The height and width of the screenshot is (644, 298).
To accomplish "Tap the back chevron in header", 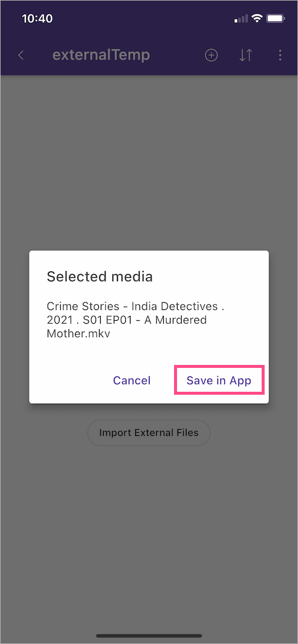I will click(21, 55).
